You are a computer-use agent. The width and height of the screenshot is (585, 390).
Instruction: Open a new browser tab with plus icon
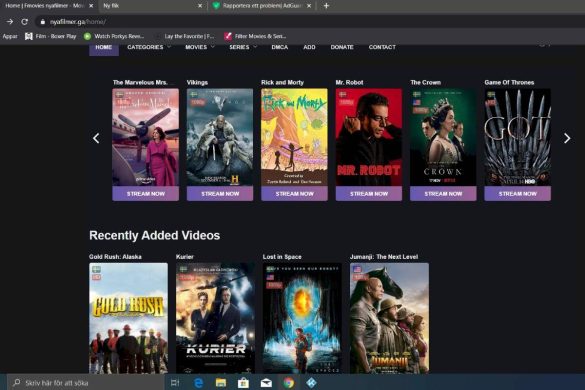(326, 6)
